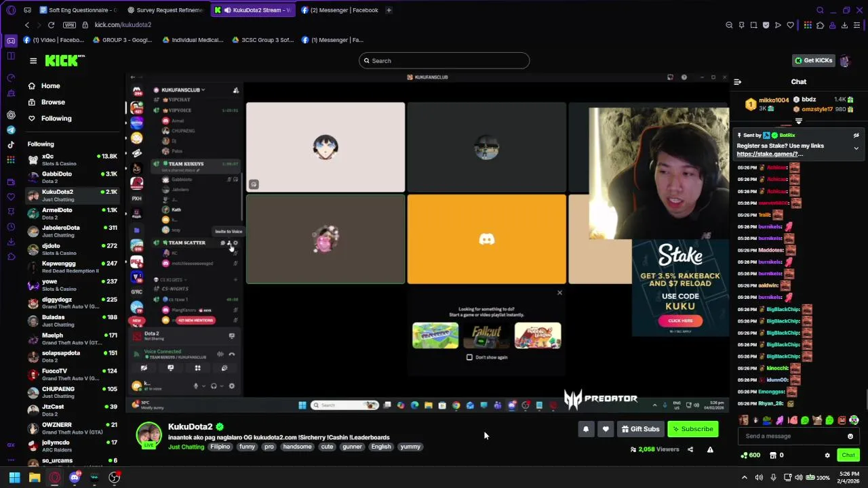Click the Kick logo
The height and width of the screenshot is (488, 868).
[65, 61]
